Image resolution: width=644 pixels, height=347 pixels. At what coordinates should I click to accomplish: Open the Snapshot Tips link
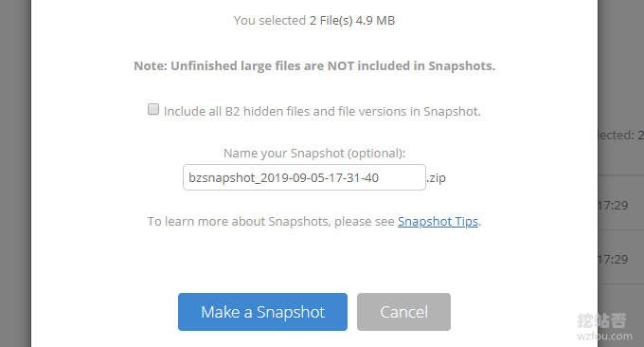coord(438,221)
